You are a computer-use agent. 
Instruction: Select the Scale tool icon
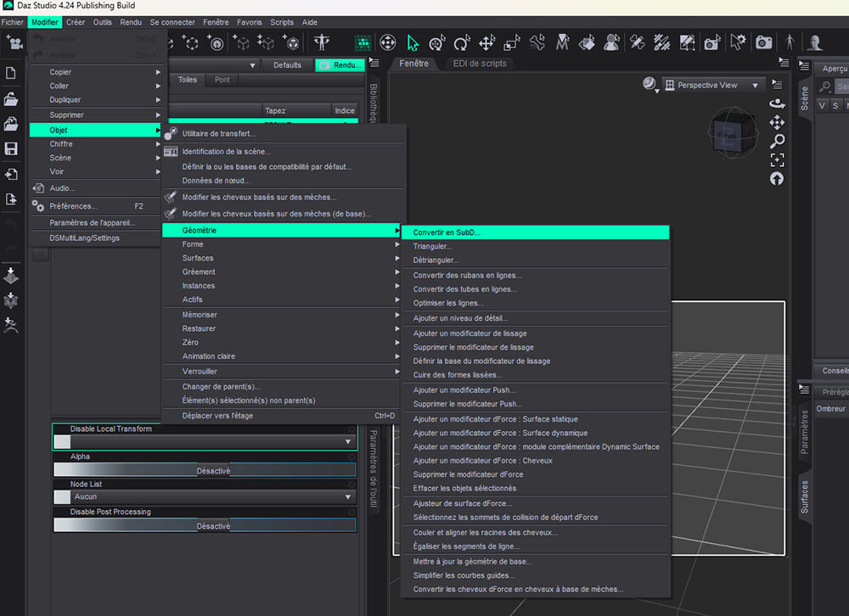(x=512, y=42)
